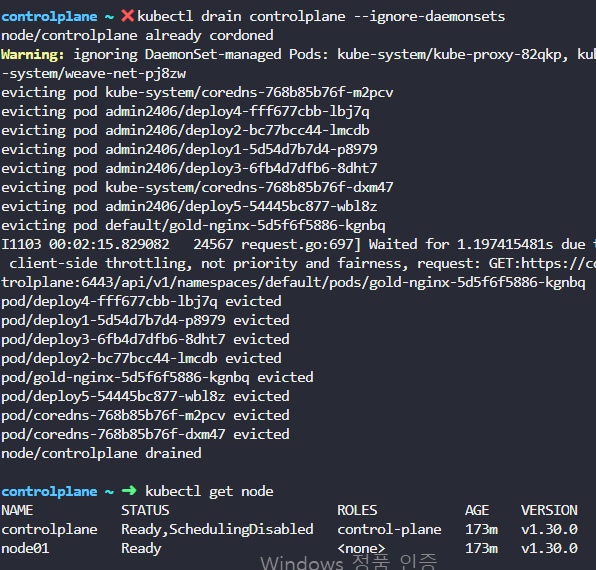
Task: Click the STATUS column header
Action: point(145,510)
